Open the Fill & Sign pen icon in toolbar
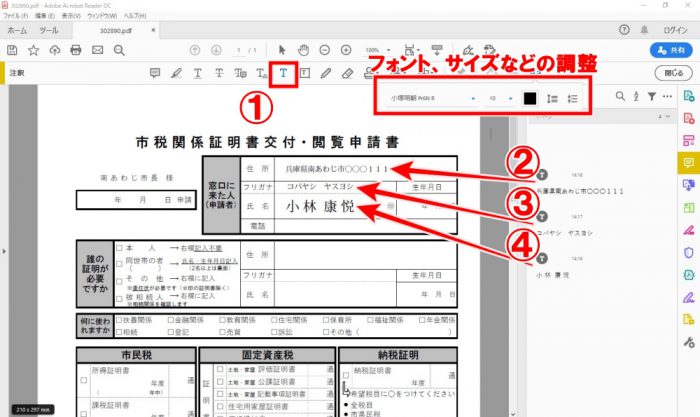700x417 pixels. pos(468,50)
